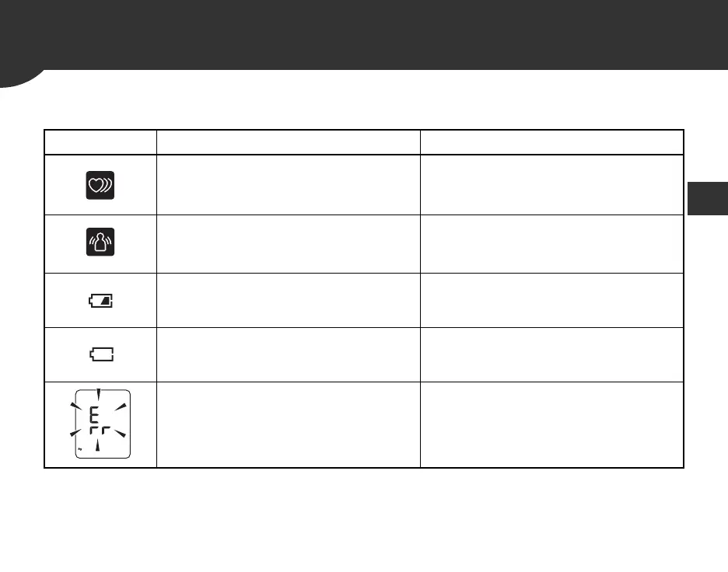Screen dimensions: 728x572
Task: Click the dark side tab on right edge
Action: [x=708, y=197]
